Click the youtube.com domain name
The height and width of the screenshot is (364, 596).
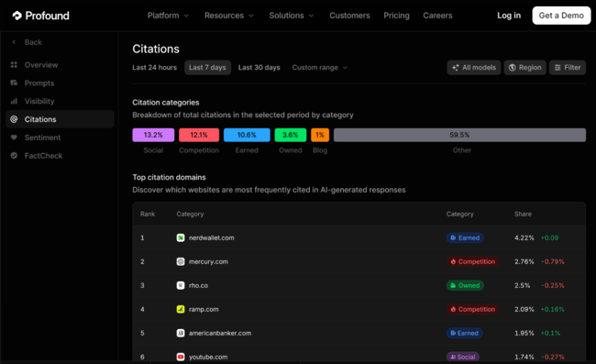pyautogui.click(x=208, y=357)
